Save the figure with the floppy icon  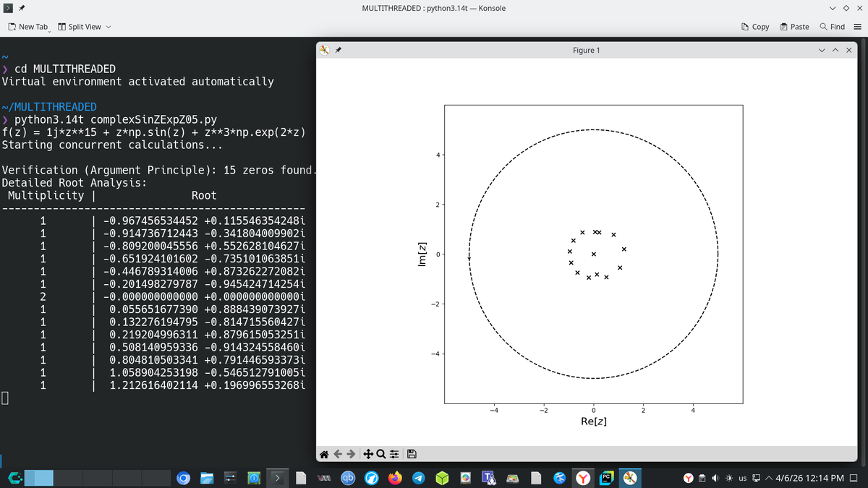(411, 454)
